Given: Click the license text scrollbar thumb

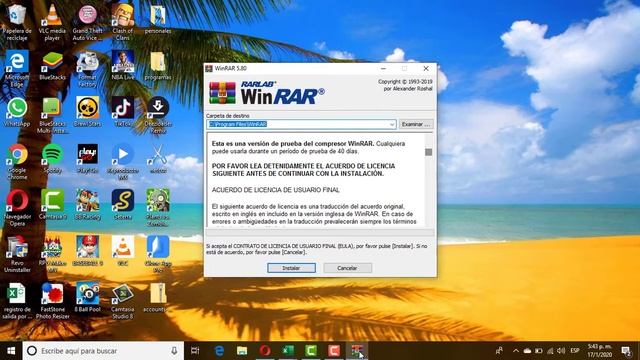Looking at the screenshot, I should (x=428, y=152).
